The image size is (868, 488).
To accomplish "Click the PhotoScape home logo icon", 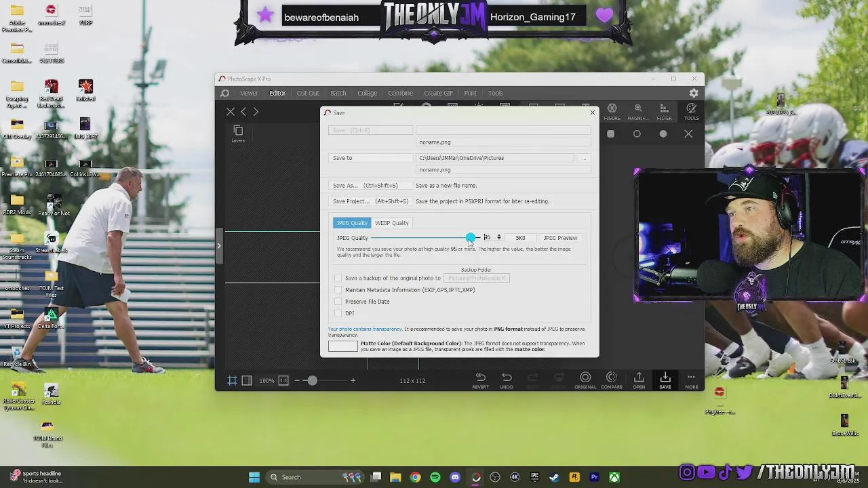I will (225, 93).
